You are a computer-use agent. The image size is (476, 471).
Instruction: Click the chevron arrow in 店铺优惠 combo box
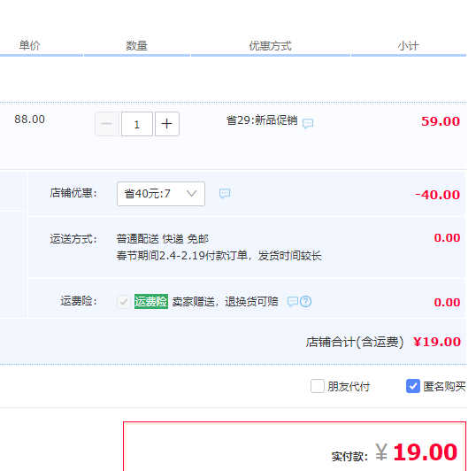click(192, 193)
